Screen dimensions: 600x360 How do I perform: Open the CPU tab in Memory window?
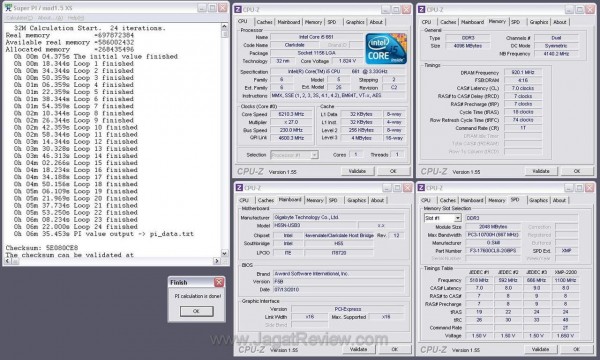(426, 22)
